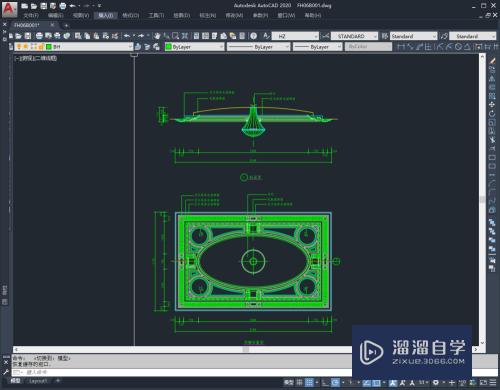
Task: Toggle object snap tracking in status bar
Action: pos(367,382)
